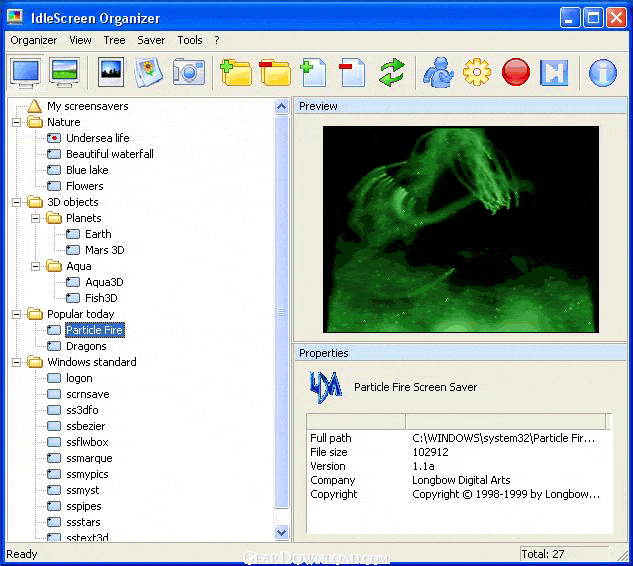633x566 pixels.
Task: Click the blue square N-shaped icon
Action: click(x=554, y=73)
